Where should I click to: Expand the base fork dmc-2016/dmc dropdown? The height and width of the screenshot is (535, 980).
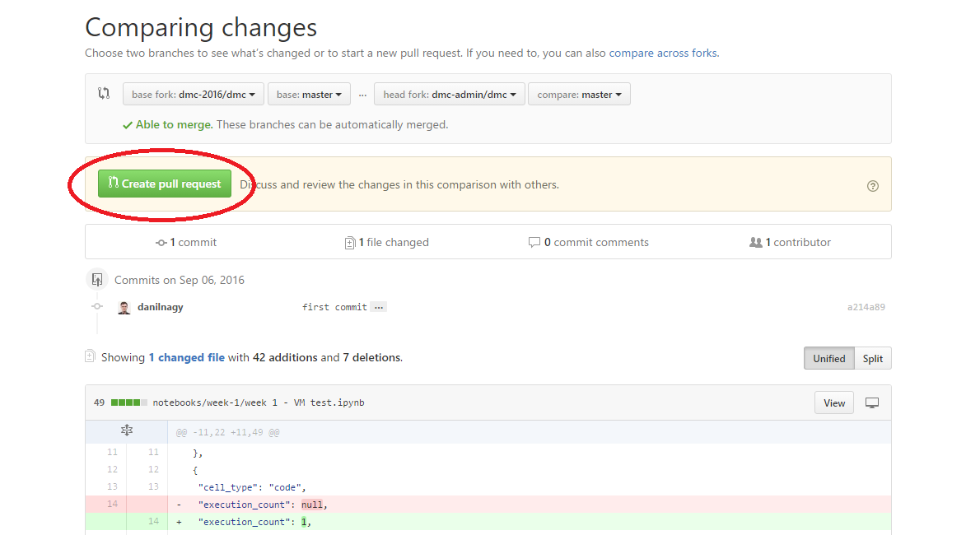pos(194,95)
